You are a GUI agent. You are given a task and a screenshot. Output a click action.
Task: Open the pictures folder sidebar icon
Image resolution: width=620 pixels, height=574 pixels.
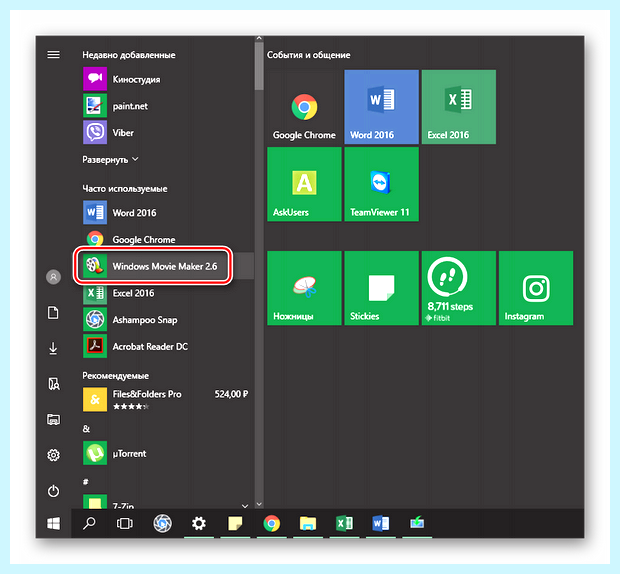(53, 384)
